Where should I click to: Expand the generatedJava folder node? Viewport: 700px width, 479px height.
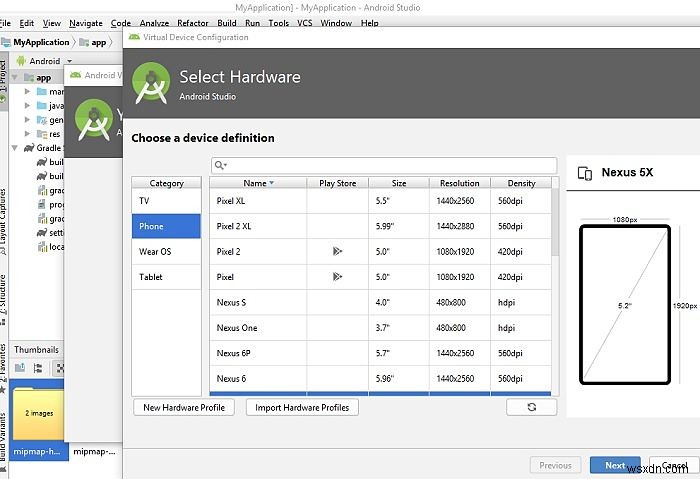(x=27, y=120)
